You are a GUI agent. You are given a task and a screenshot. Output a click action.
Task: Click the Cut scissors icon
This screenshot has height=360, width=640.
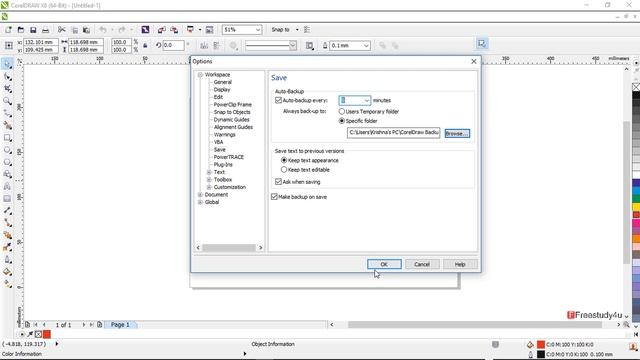pos(62,30)
